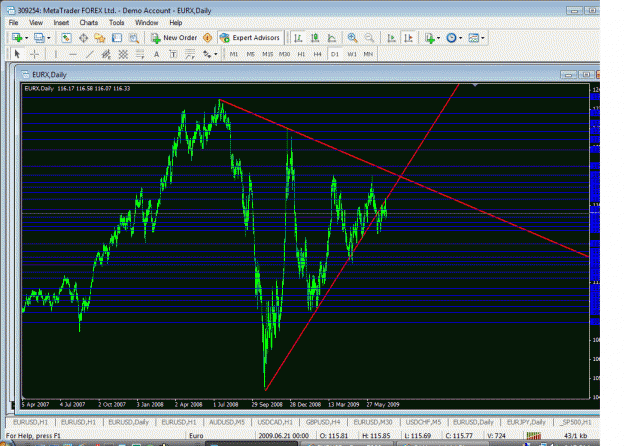625x446 pixels.
Task: Open the Window menu
Action: click(x=146, y=23)
